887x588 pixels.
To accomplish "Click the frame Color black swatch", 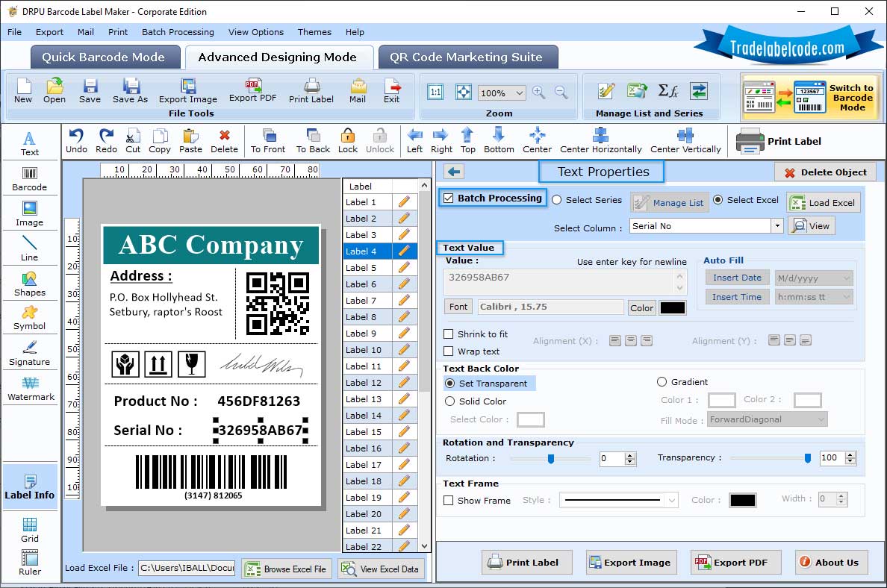I will coord(743,501).
